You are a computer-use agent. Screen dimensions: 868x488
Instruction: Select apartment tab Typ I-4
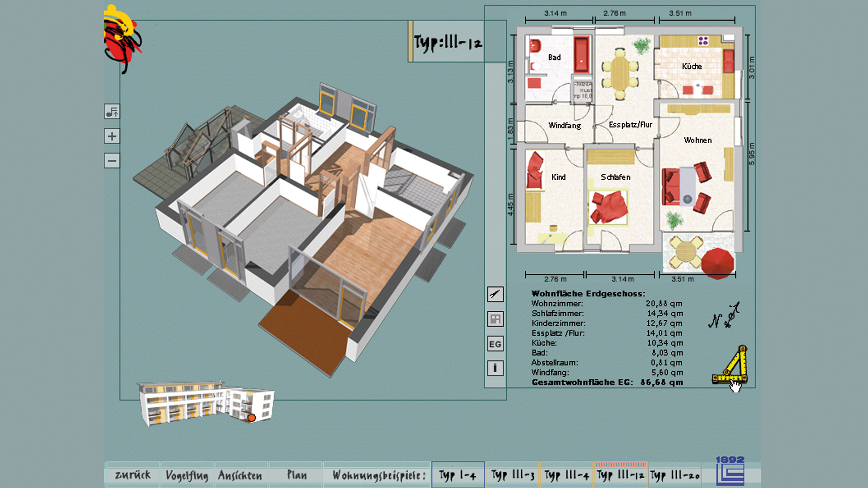tap(458, 475)
